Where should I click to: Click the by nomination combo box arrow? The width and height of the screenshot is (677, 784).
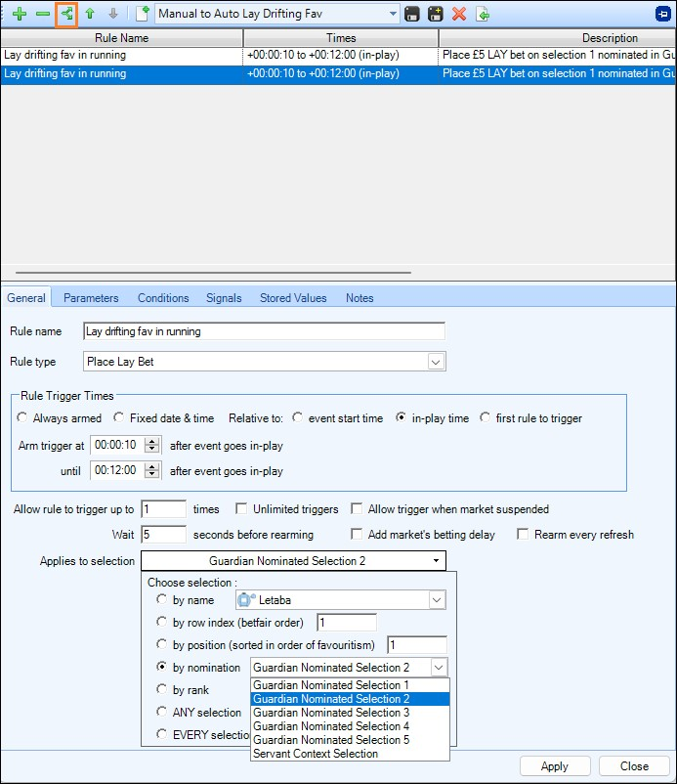[439, 668]
